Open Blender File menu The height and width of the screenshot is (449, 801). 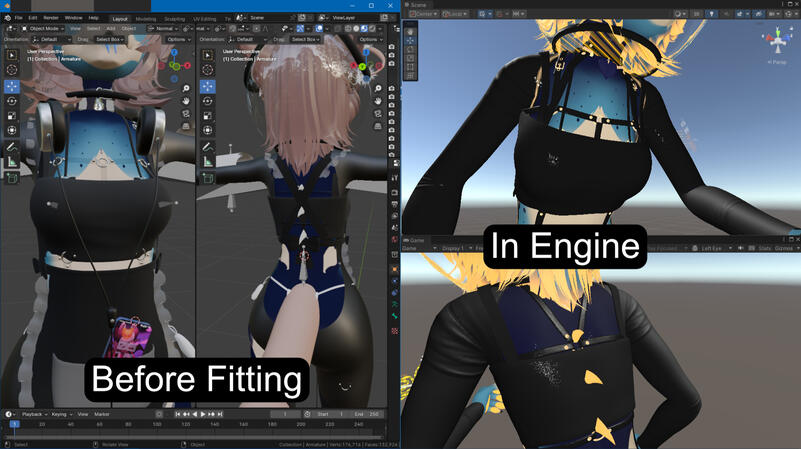coord(18,18)
